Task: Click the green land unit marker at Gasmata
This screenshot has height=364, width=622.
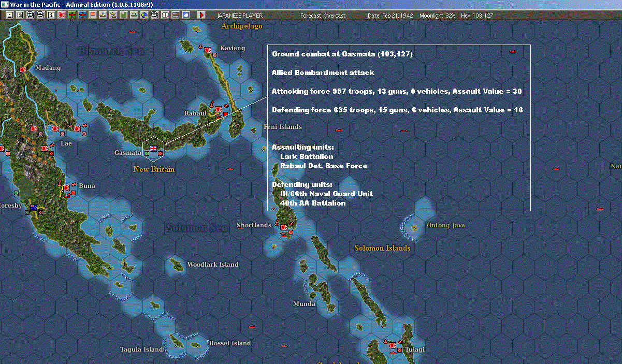Action: click(x=147, y=153)
